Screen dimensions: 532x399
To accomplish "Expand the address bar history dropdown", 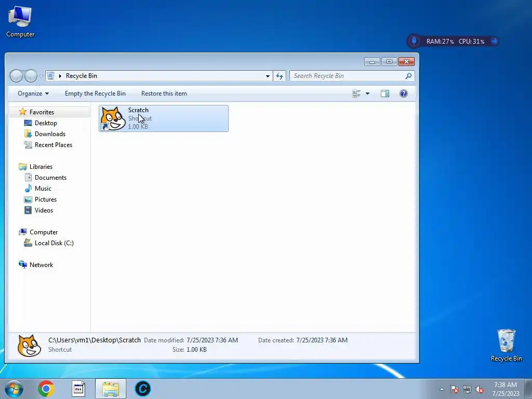I will coord(268,76).
